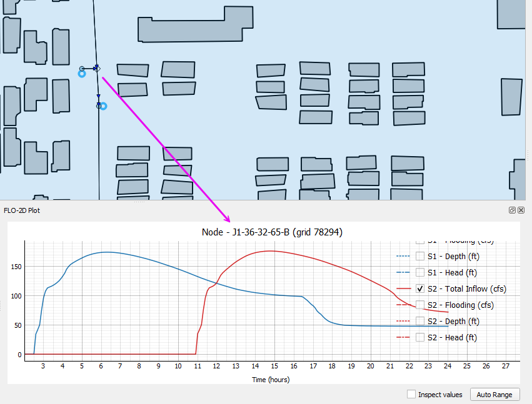Uncheck S2 - Total Inflow (cfs) series

click(x=421, y=288)
